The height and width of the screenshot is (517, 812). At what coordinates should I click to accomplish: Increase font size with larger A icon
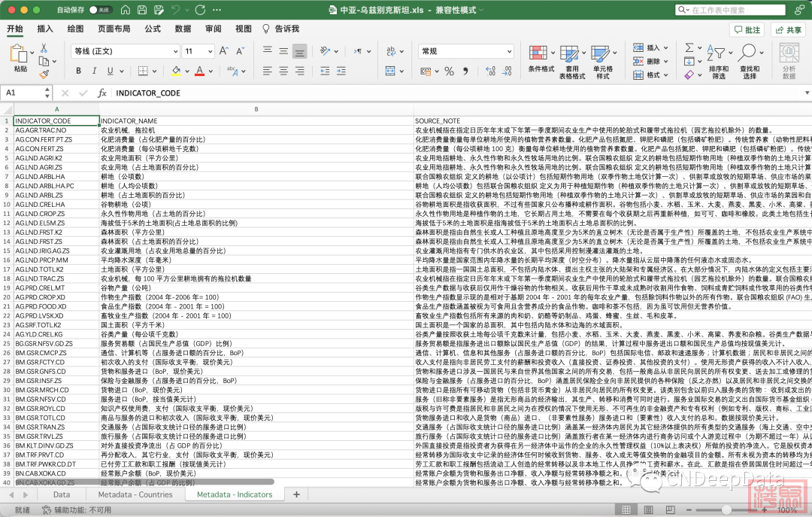click(x=224, y=51)
